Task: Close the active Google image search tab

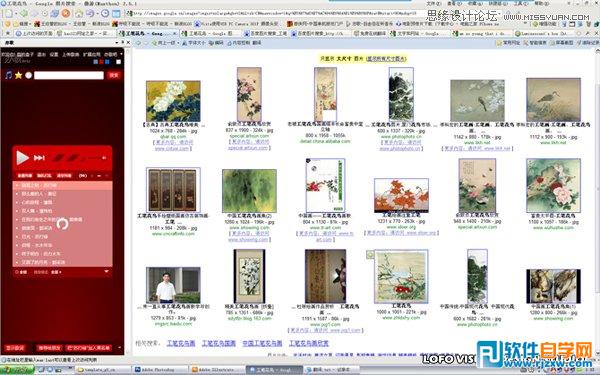Action: [176, 33]
